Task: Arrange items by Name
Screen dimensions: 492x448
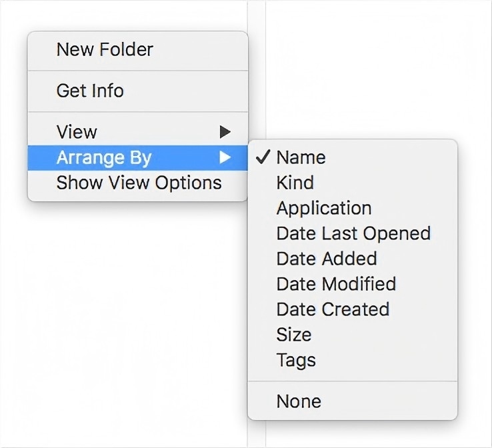Action: (301, 158)
